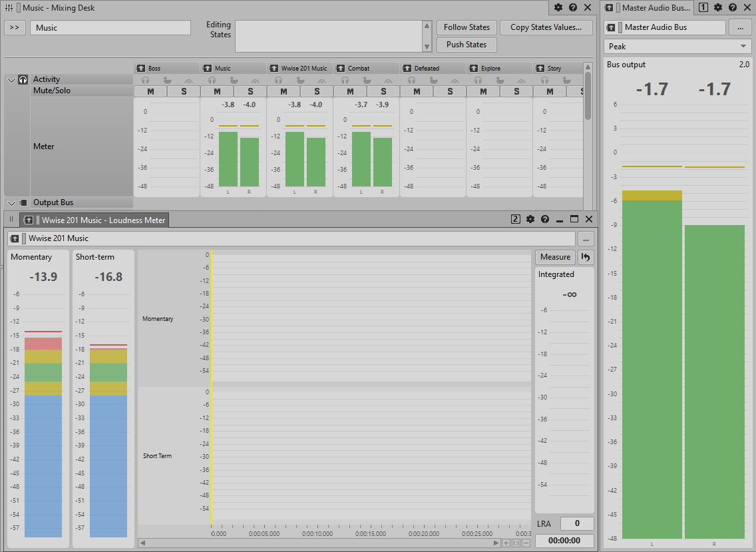
Task: Click the Measure button
Action: coord(555,257)
